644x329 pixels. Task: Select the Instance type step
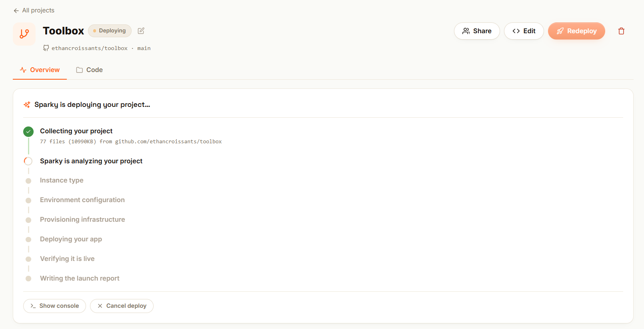pos(62,180)
